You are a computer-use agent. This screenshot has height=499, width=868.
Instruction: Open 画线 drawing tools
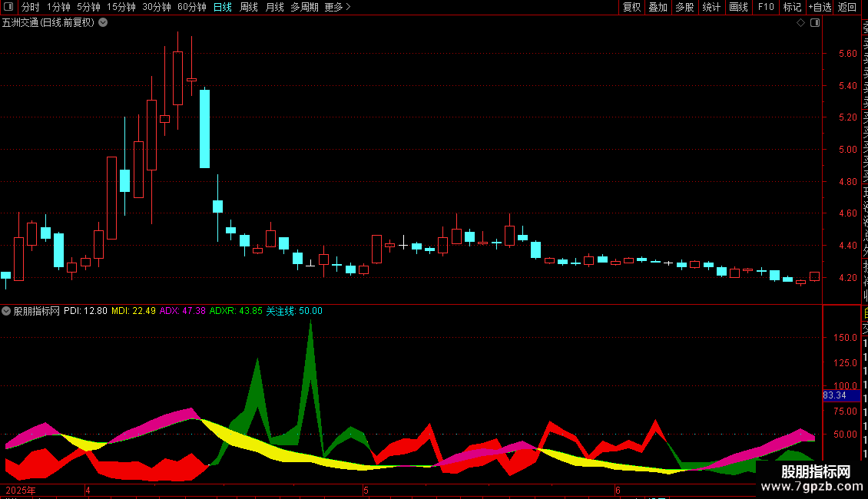point(738,7)
